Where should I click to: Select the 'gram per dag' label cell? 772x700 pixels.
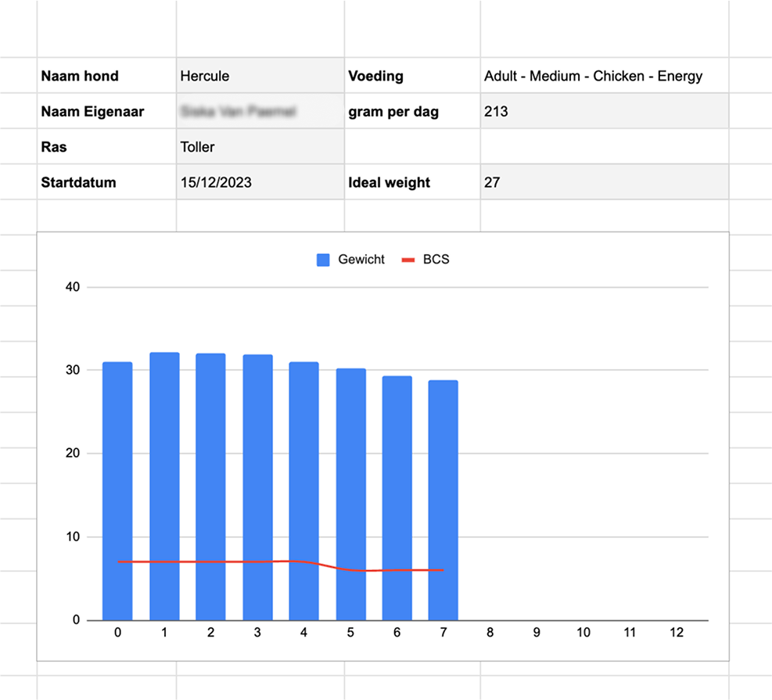click(x=412, y=111)
